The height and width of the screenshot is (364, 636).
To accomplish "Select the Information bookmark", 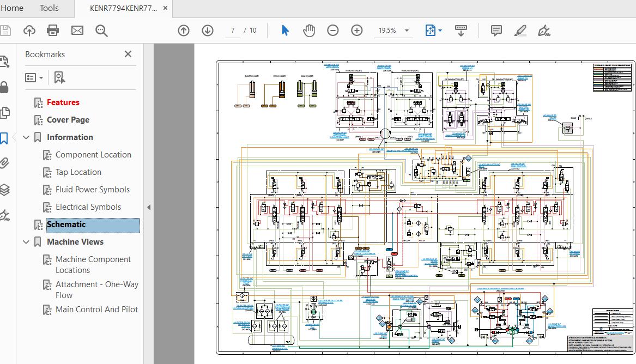I will [70, 137].
